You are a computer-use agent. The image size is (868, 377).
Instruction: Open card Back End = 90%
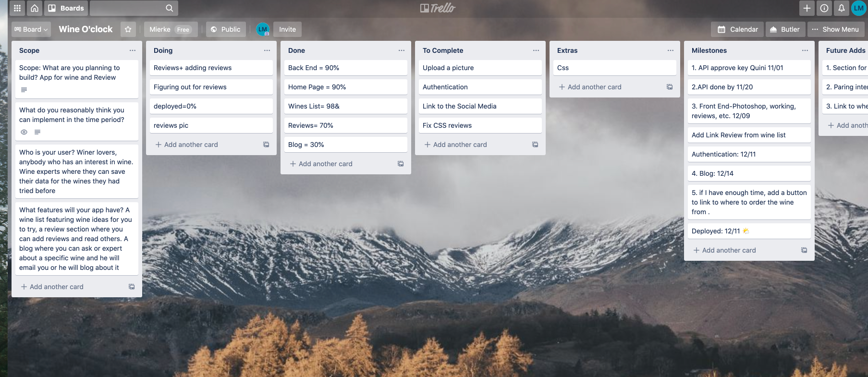click(346, 68)
